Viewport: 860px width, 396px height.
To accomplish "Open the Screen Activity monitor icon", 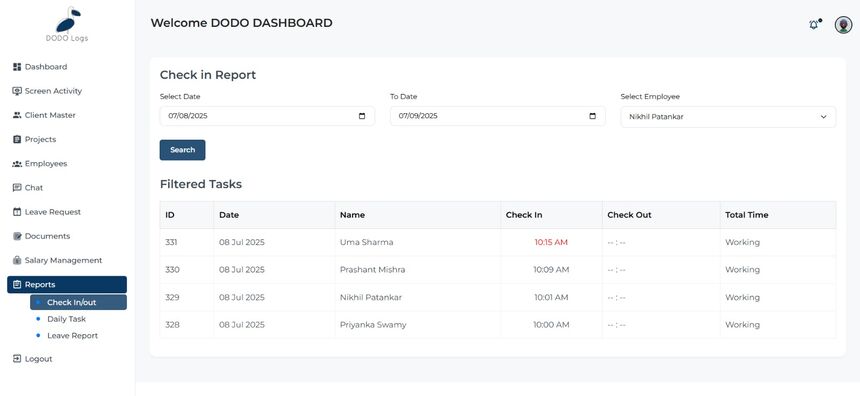I will pos(16,91).
